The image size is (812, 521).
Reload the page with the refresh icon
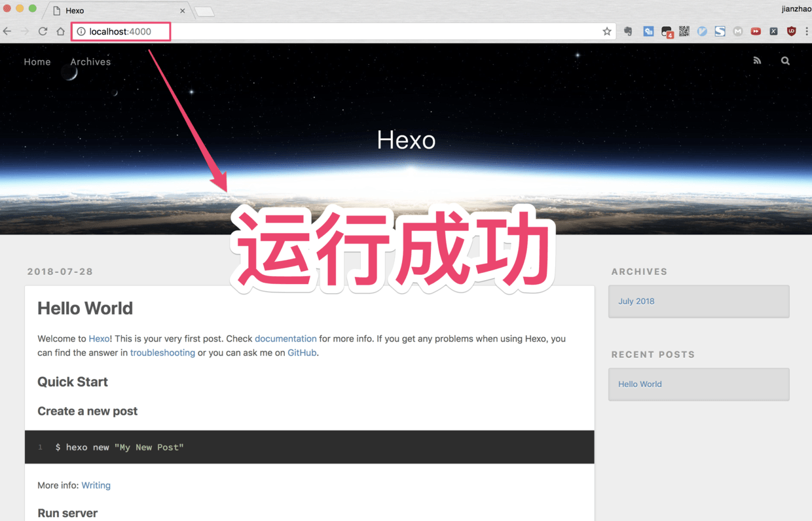pyautogui.click(x=43, y=31)
